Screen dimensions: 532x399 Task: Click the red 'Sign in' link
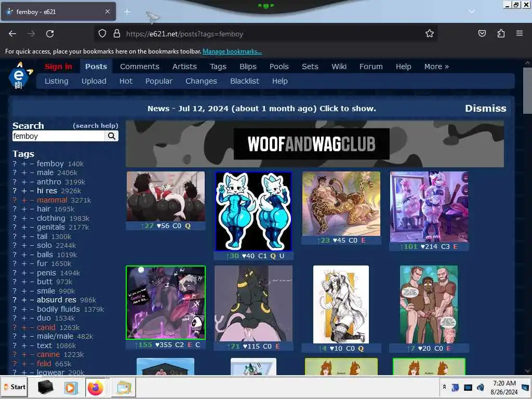coord(58,66)
